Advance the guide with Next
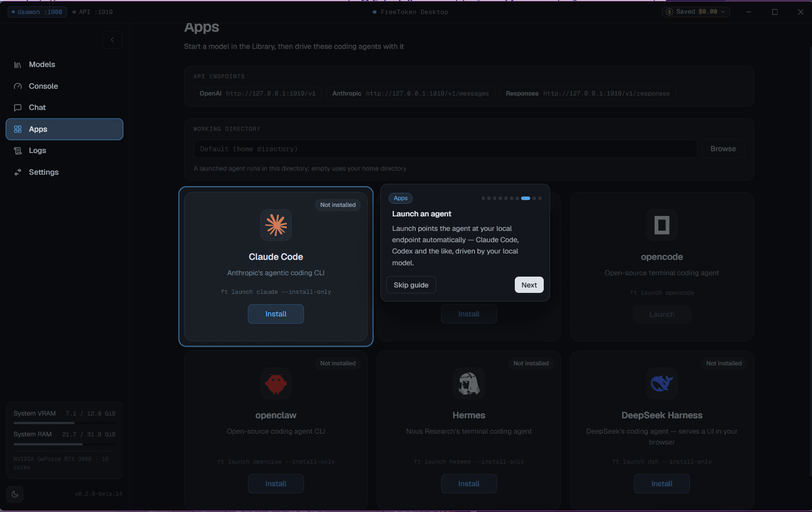Screen dimensions: 812x512 tap(529, 285)
